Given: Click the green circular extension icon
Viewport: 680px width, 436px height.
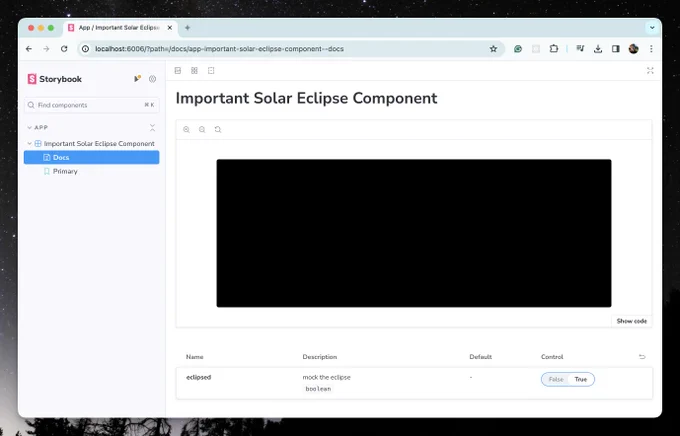Looking at the screenshot, I should [517, 49].
